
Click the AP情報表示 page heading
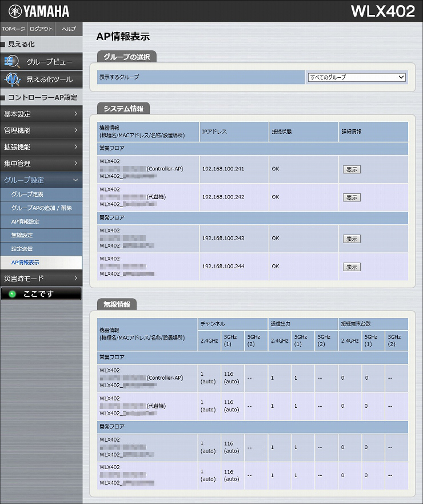(123, 37)
